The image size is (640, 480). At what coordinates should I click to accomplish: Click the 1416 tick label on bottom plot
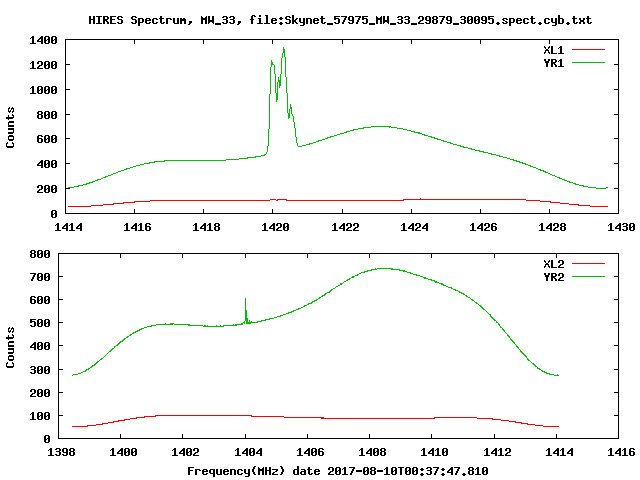coord(621,452)
